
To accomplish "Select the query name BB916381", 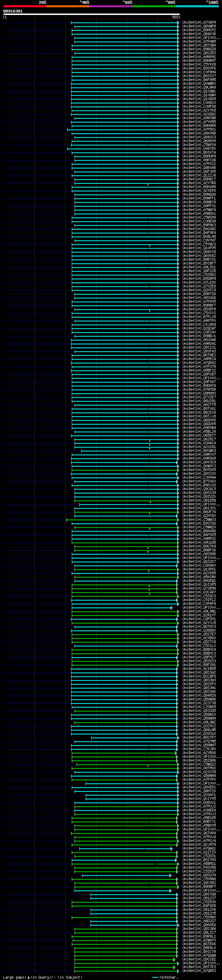I will point(13,11).
